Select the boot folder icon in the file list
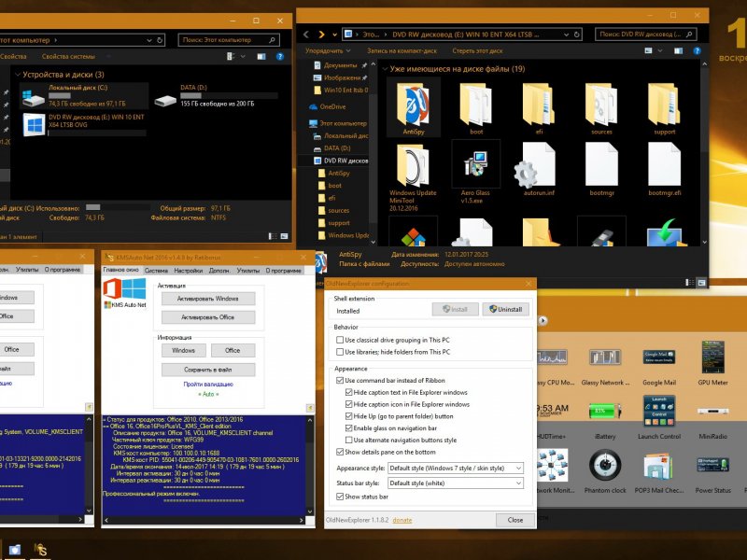The width and height of the screenshot is (747, 560). click(x=476, y=105)
